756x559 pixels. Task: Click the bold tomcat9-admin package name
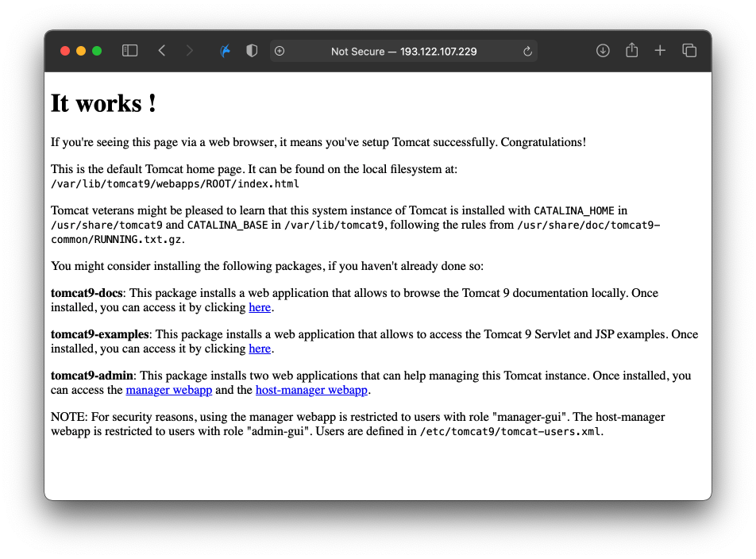point(92,376)
